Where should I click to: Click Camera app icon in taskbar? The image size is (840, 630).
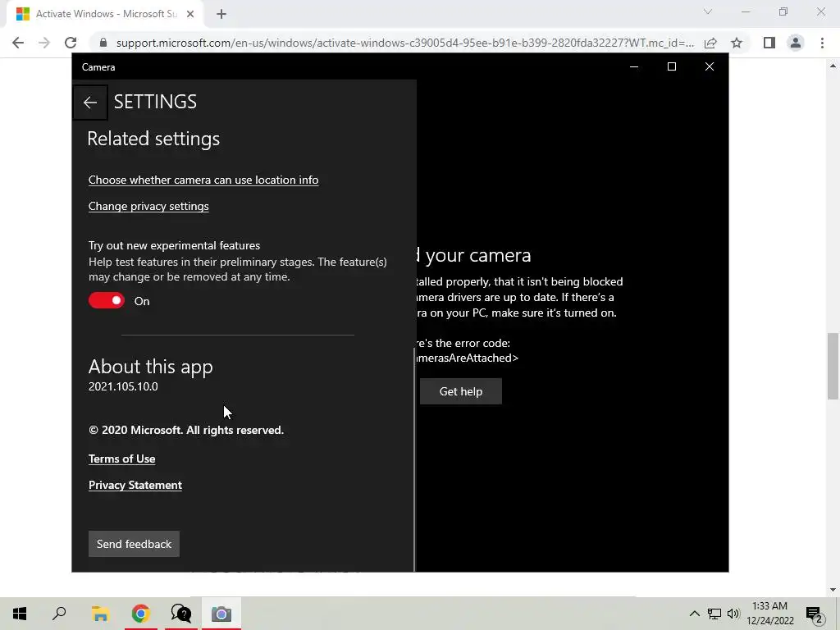click(221, 614)
